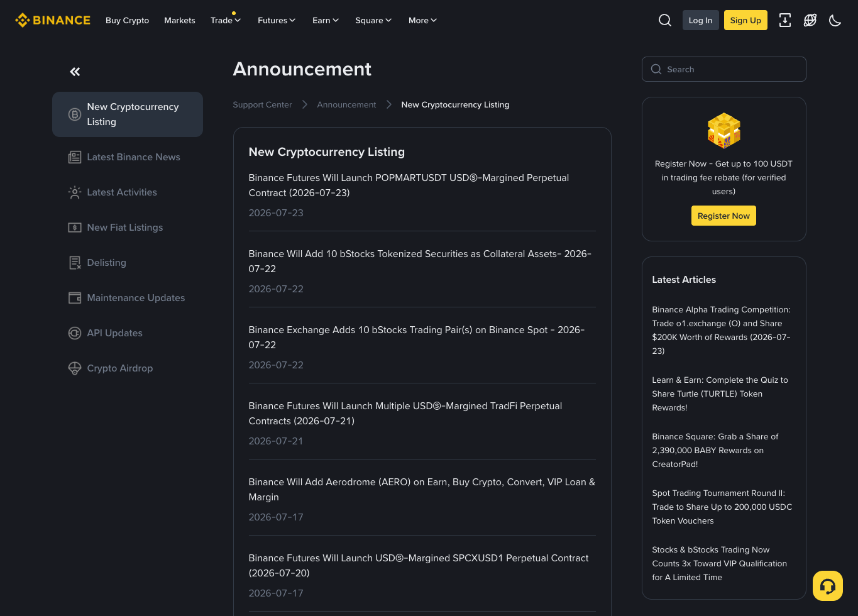Open Buy Crypto in the top navigation
Image resolution: width=858 pixels, height=616 pixels.
128,20
